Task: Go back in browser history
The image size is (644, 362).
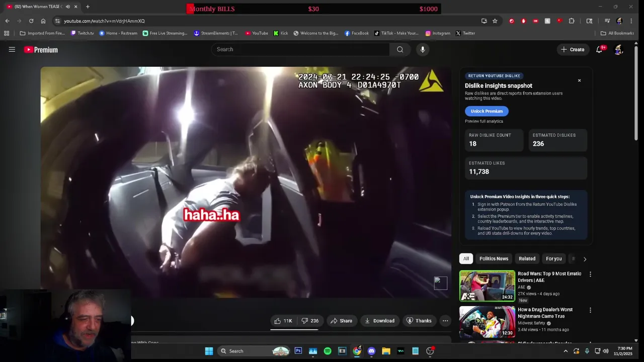Action: (7, 21)
